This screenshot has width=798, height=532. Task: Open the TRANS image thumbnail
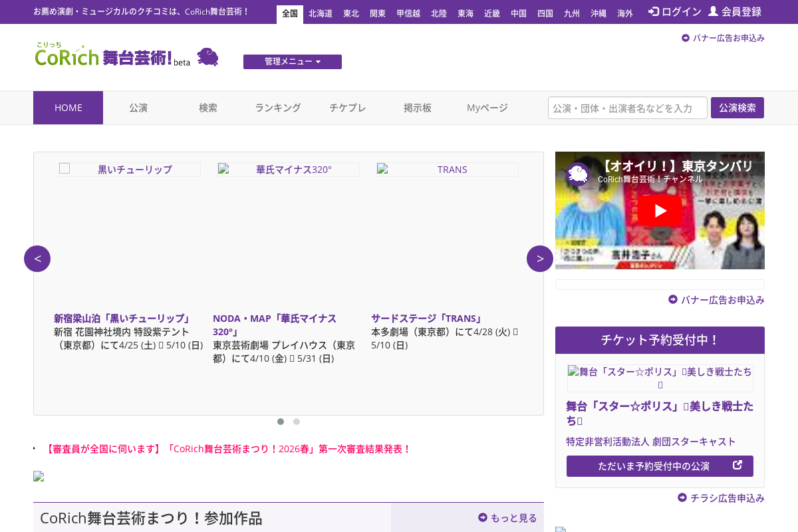tap(448, 170)
